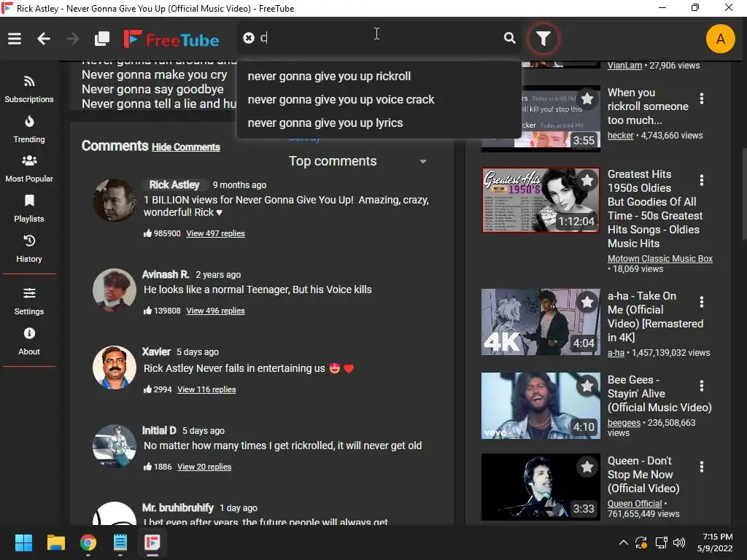Viewport: 747px width, 560px height.
Task: Open the taskbar clock showing 7:15 PM
Action: pos(715,542)
